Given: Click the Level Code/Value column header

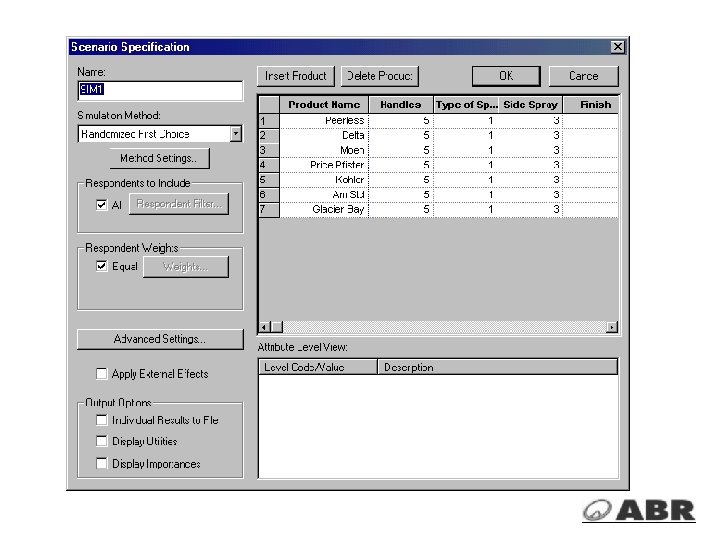Looking at the screenshot, I should coord(318,367).
